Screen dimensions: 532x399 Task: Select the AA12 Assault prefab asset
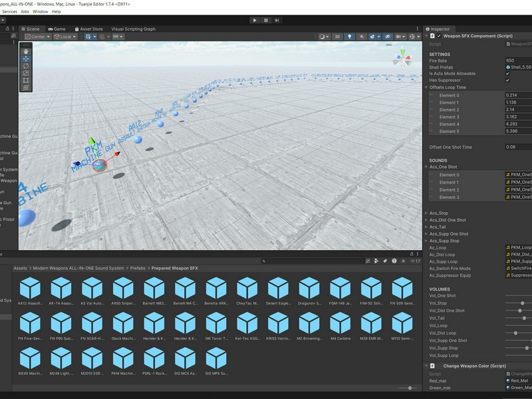click(30, 291)
